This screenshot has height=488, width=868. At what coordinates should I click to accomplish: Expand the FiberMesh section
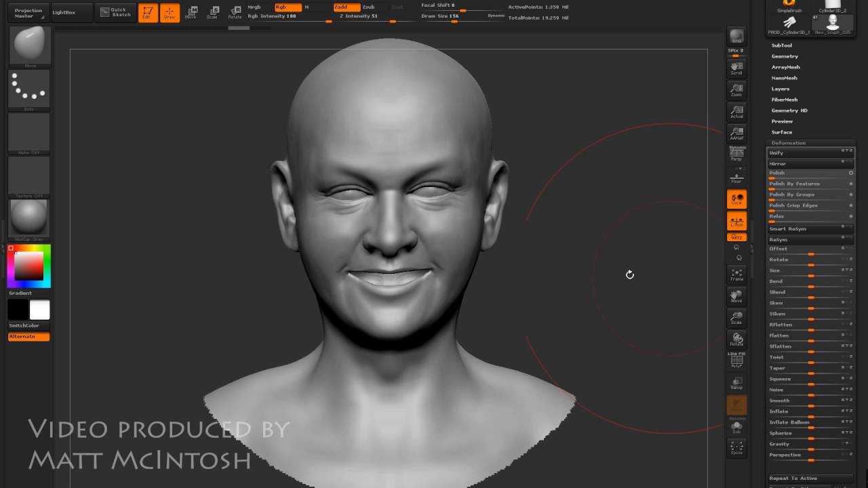point(784,100)
